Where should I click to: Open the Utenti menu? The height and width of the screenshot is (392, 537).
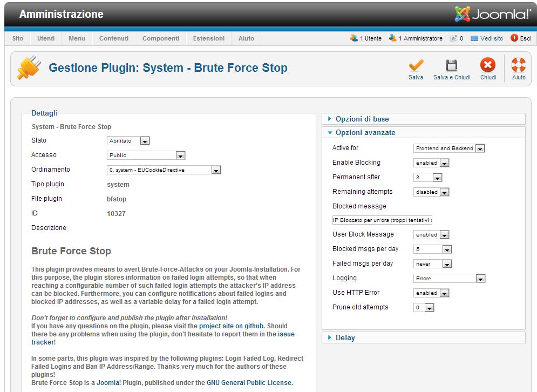[x=46, y=38]
